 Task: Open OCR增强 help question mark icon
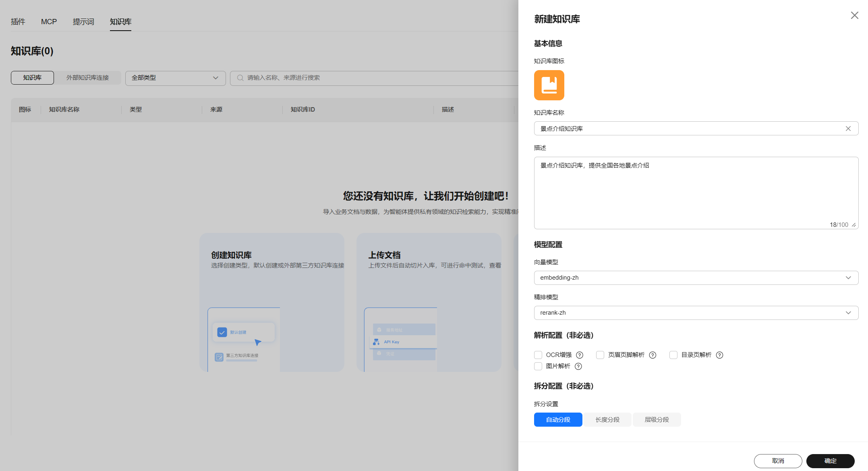(x=579, y=355)
